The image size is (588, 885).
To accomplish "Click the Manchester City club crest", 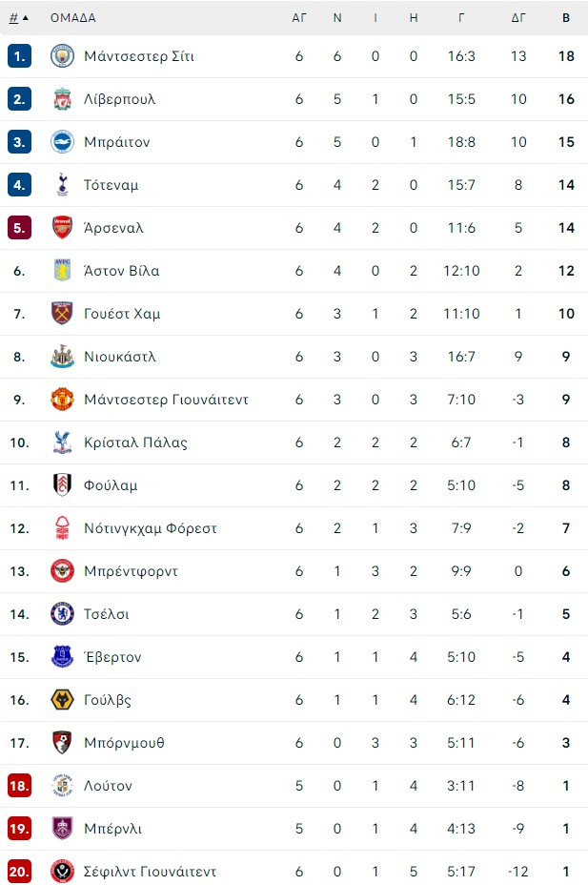I will click(62, 56).
